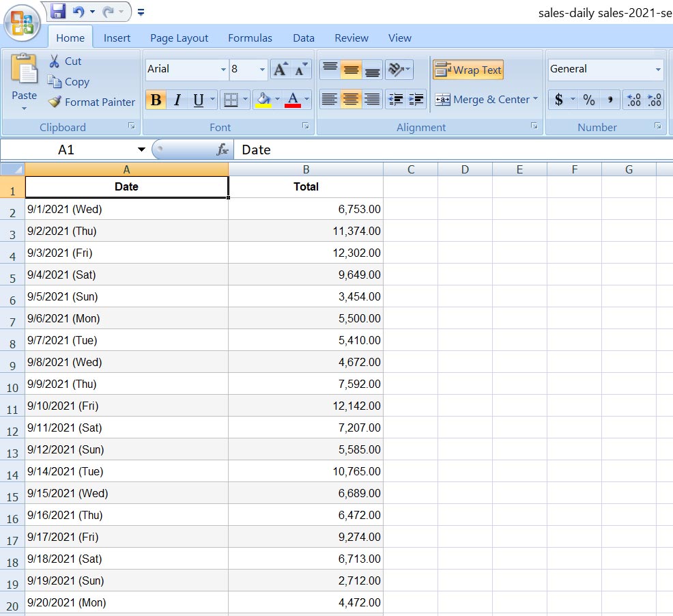This screenshot has width=673, height=616.
Task: Select cell B2 containing 6,753.00
Action: (x=306, y=209)
